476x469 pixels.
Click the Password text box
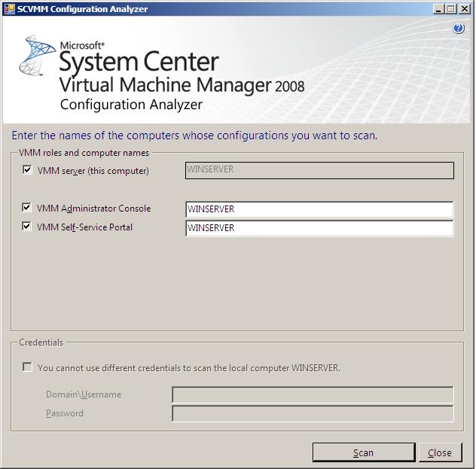click(x=313, y=414)
